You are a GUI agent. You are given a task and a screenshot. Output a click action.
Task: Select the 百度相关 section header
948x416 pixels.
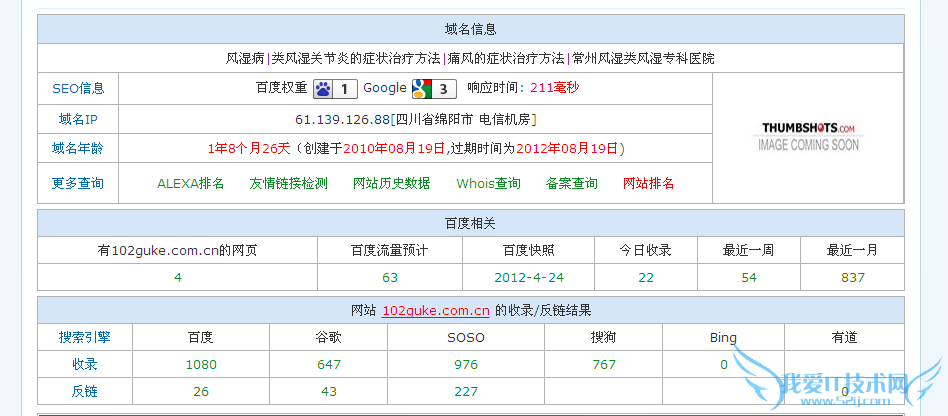pos(470,223)
